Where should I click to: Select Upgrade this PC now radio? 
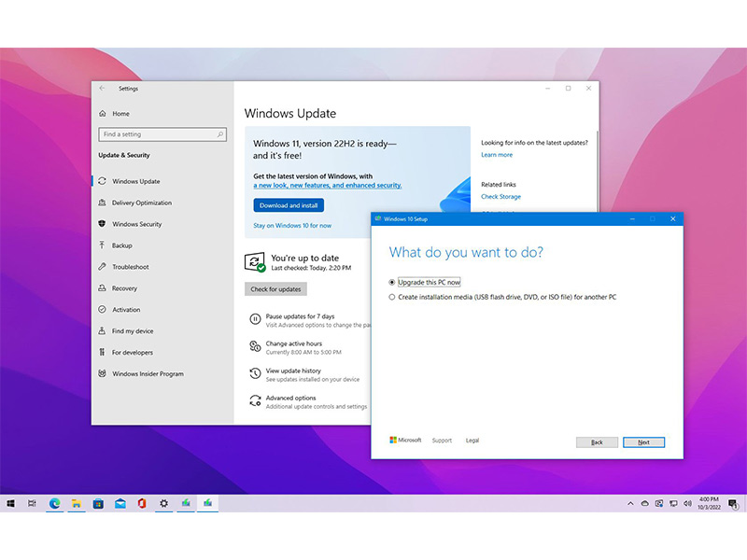[x=391, y=283]
